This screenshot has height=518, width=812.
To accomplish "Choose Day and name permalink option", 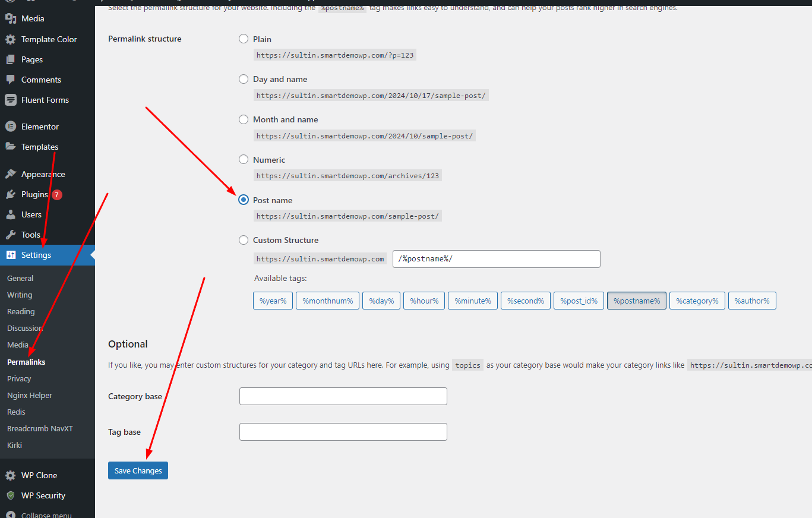I will point(244,79).
